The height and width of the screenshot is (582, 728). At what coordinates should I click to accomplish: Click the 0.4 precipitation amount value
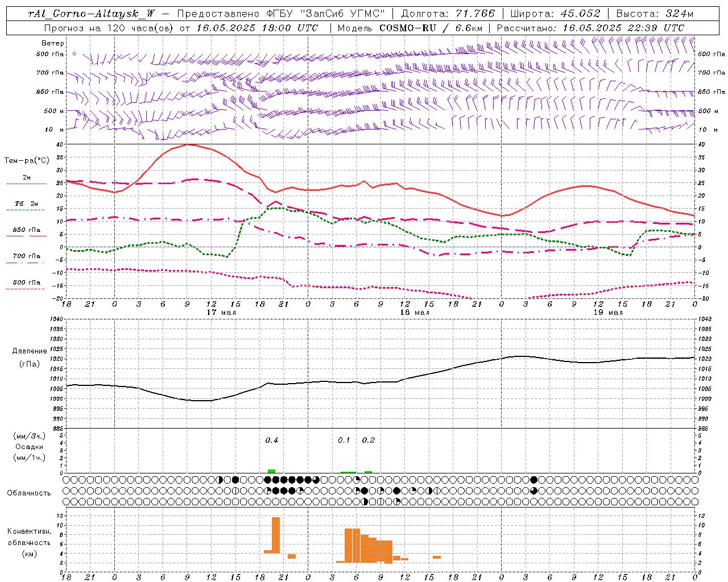coord(271,440)
